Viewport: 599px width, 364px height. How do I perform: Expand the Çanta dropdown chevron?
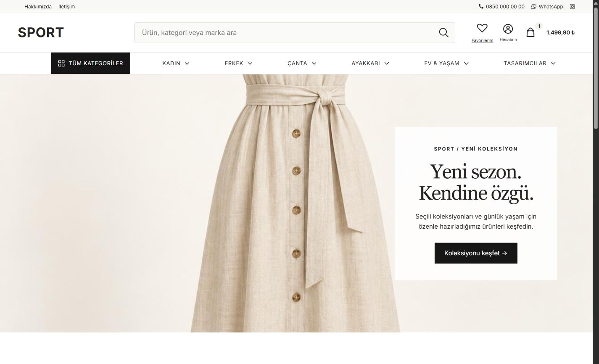point(314,63)
